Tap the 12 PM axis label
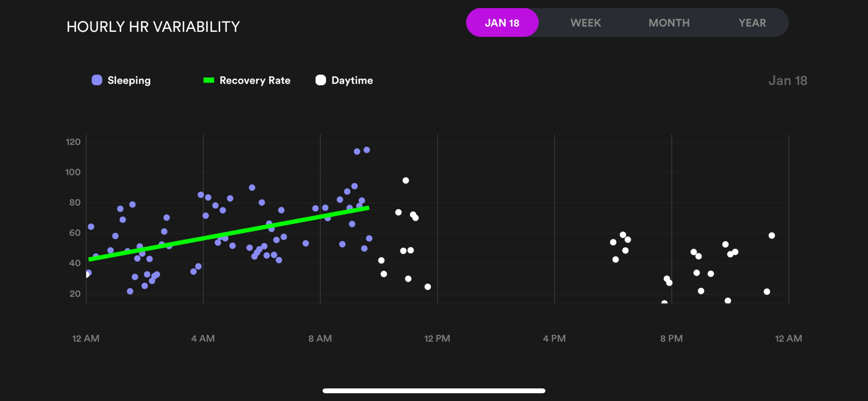 coord(437,338)
